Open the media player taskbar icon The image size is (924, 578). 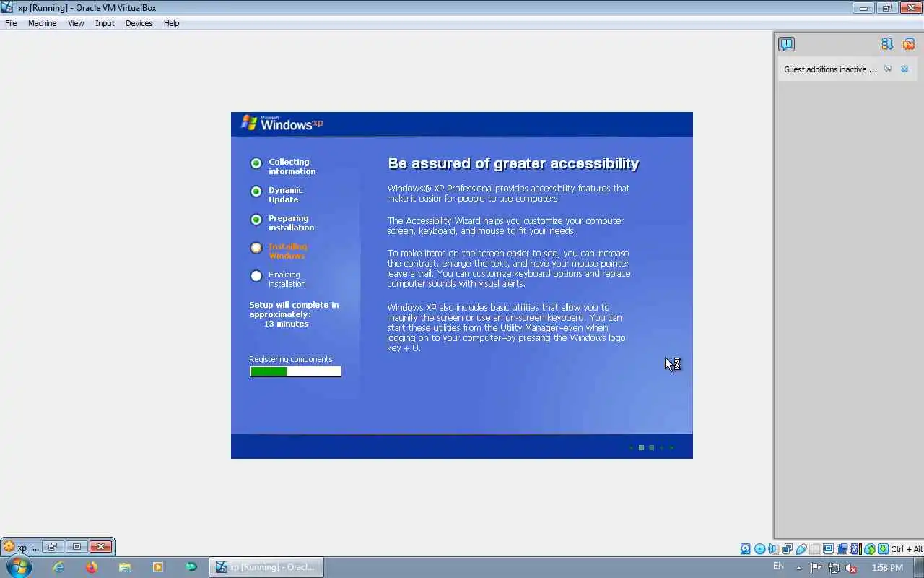(x=158, y=567)
